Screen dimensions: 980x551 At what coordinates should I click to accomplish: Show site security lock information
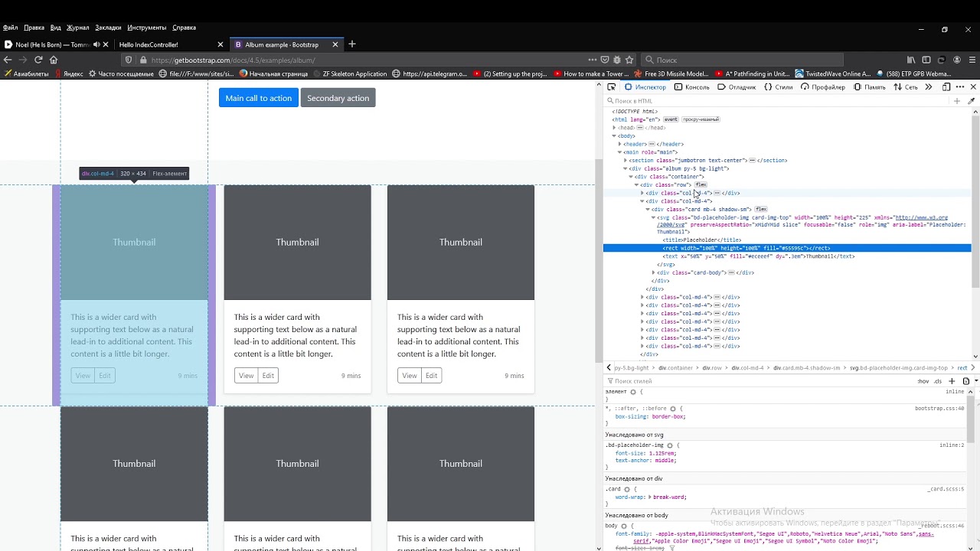pyautogui.click(x=142, y=60)
